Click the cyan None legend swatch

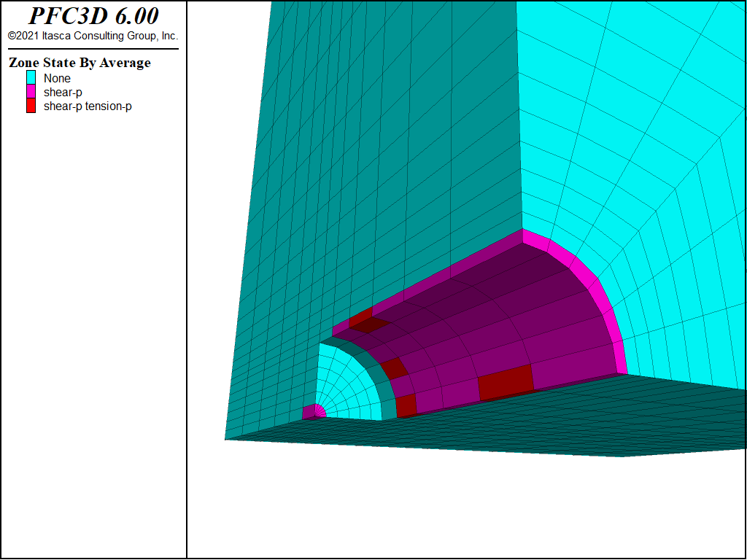pos(31,77)
